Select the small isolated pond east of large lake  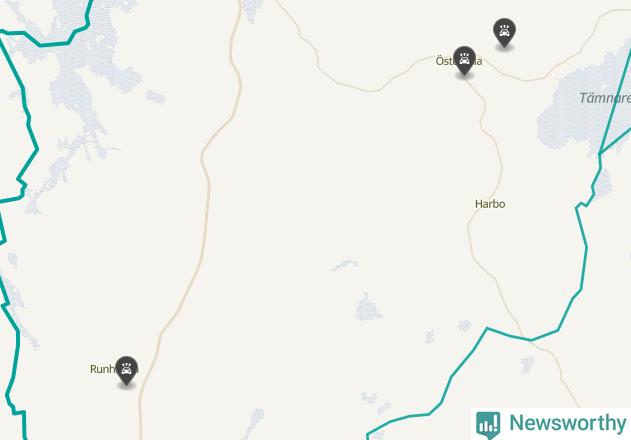tap(155, 97)
